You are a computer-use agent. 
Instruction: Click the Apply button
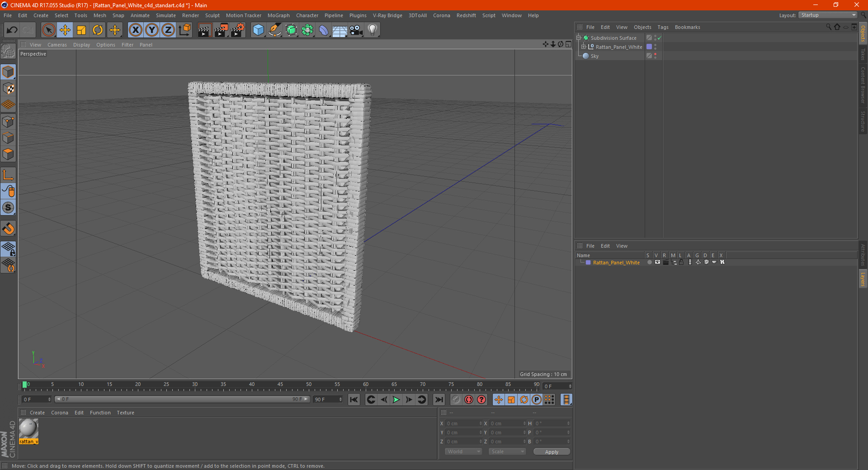point(552,451)
